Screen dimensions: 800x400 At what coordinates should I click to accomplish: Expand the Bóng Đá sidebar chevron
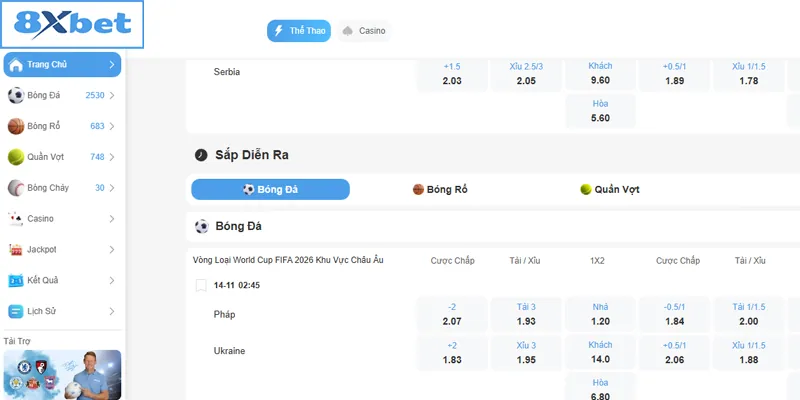pyautogui.click(x=112, y=96)
